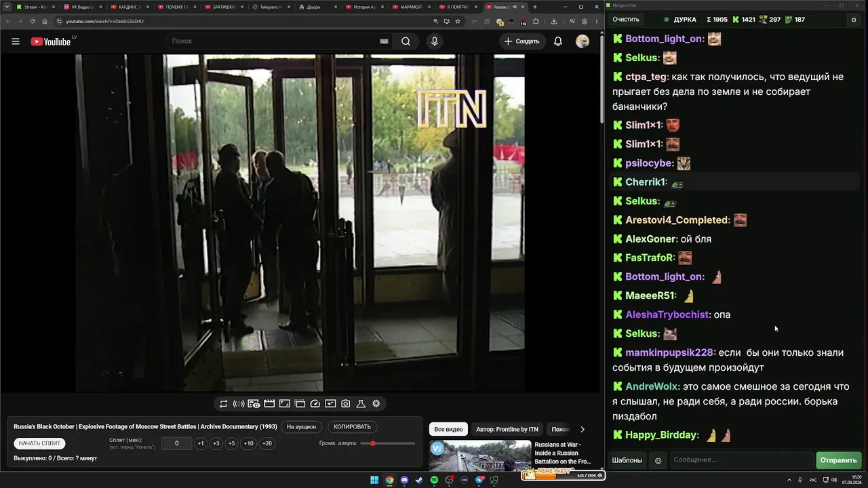Click the aspect-ratio frame icon in player toolbar

pyautogui.click(x=285, y=404)
